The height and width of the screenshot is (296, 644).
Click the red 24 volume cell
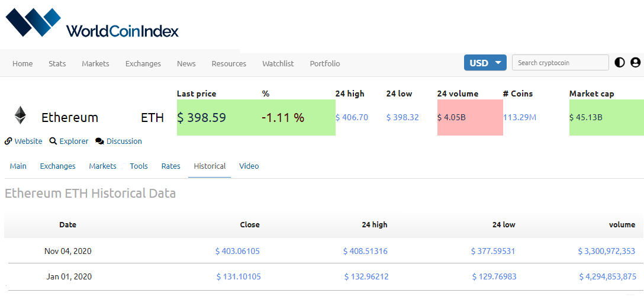click(x=470, y=117)
